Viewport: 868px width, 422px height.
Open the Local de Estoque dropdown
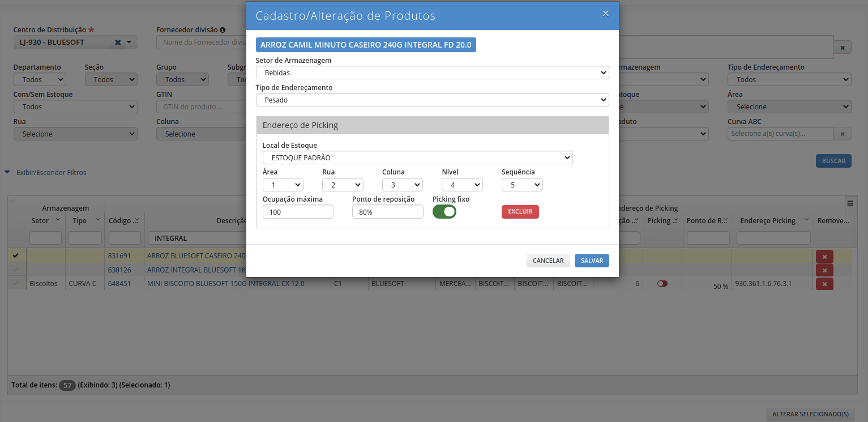[418, 157]
